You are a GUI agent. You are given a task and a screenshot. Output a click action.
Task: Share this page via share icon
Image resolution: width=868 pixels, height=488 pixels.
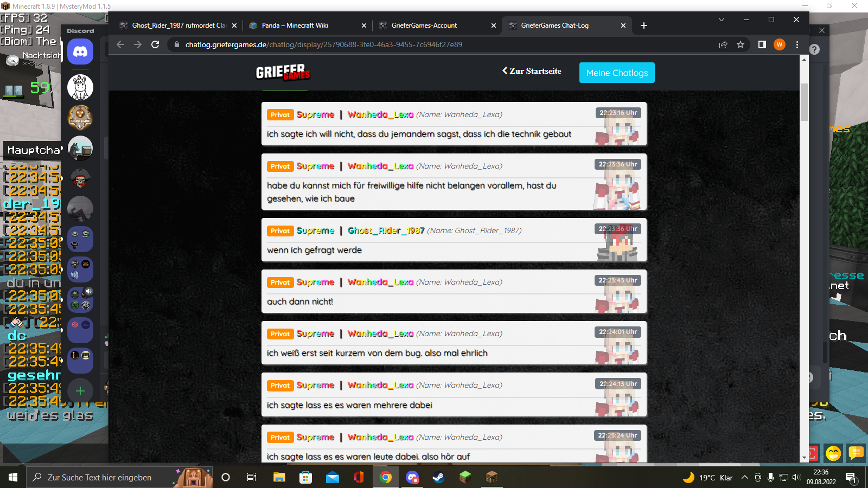[x=723, y=44]
